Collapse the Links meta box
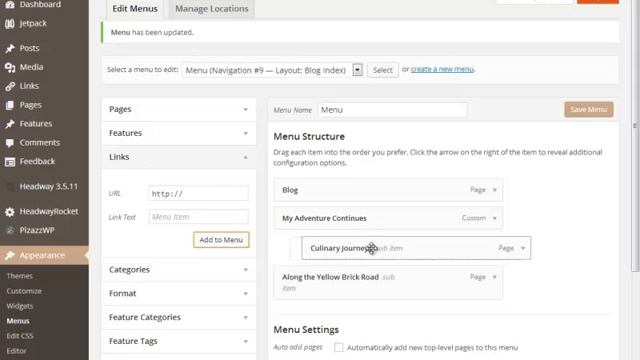 click(179, 157)
